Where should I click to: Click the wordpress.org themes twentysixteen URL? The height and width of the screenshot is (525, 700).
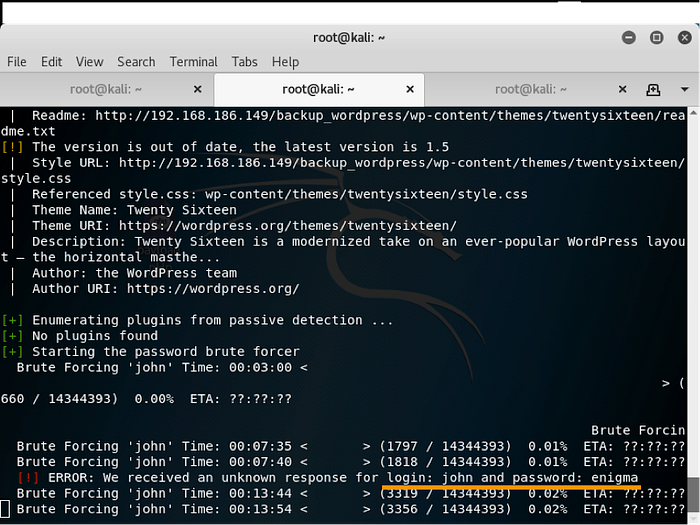[x=288, y=226]
